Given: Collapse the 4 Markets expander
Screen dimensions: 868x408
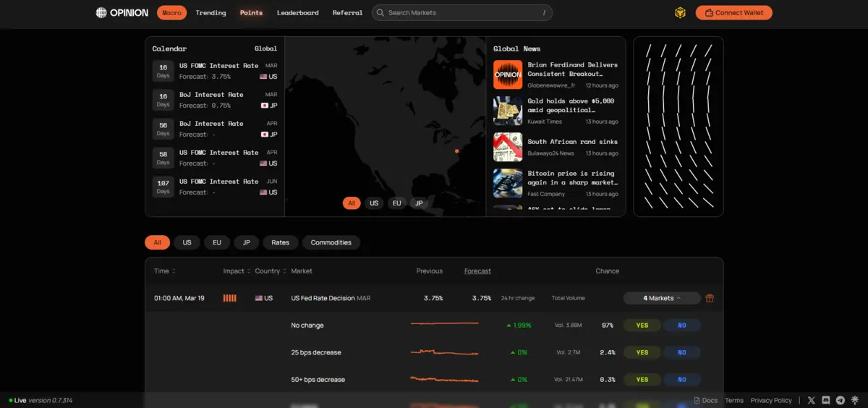Looking at the screenshot, I should 662,298.
